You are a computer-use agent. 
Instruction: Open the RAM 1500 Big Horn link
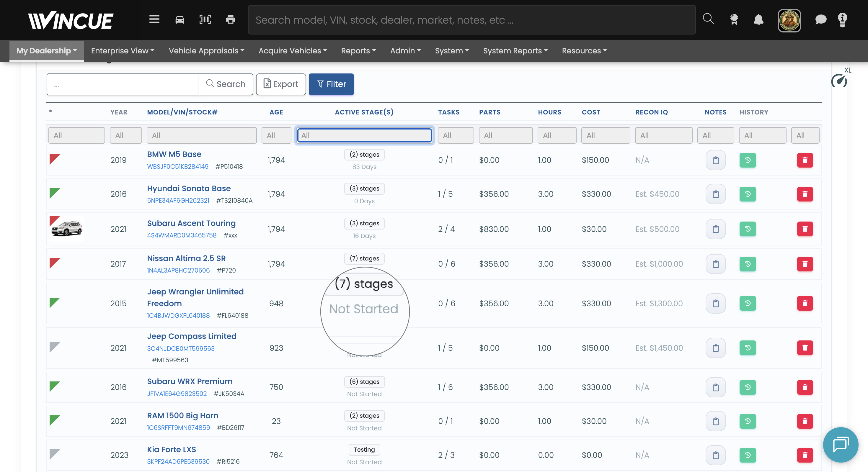click(183, 415)
